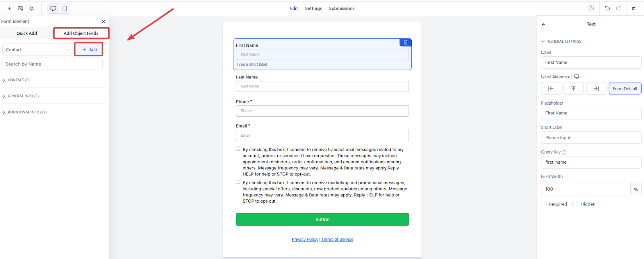Viewport: 644px width, 259px height.
Task: Click back arrow in Text panel
Action: [543, 25]
